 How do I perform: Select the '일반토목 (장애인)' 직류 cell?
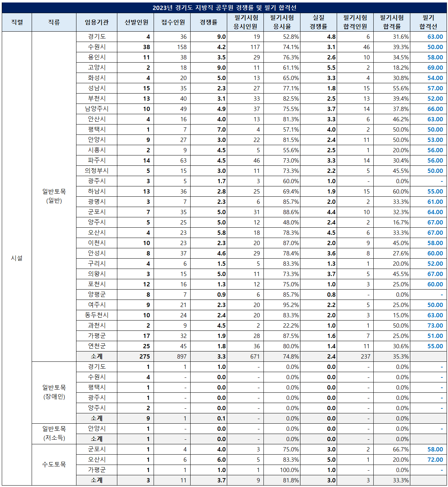coord(54,392)
